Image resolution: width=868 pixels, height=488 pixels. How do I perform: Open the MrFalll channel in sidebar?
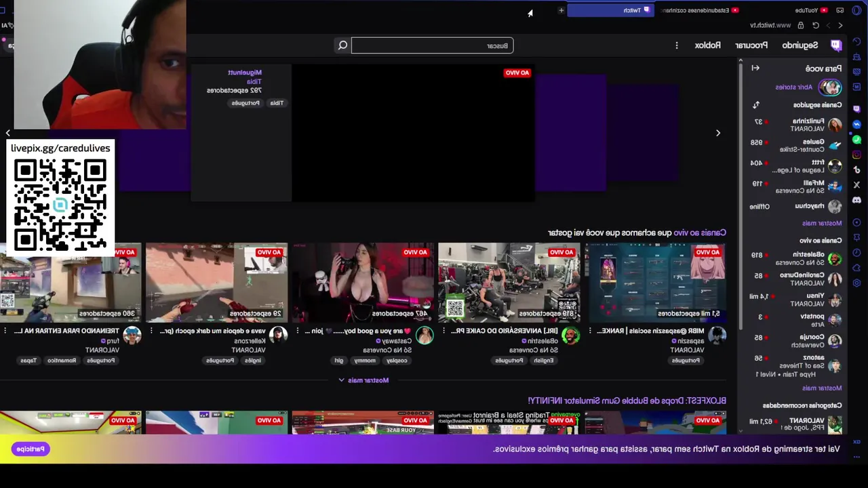point(795,186)
